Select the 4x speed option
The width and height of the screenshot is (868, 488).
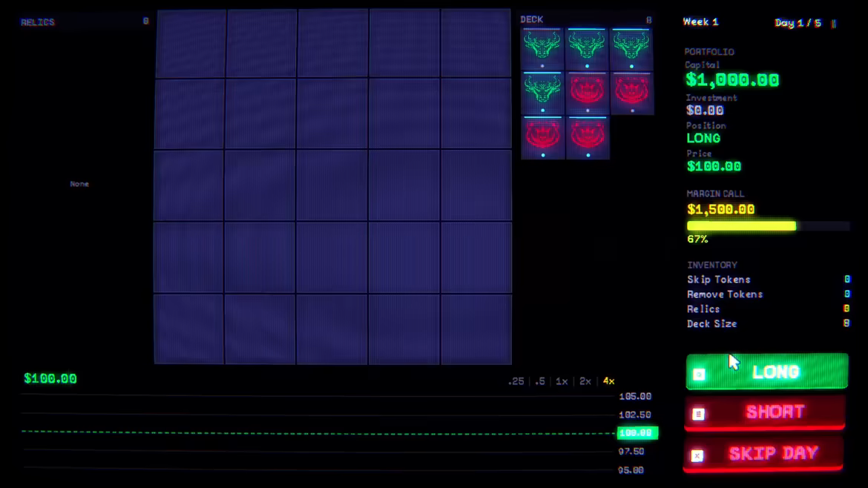point(608,381)
